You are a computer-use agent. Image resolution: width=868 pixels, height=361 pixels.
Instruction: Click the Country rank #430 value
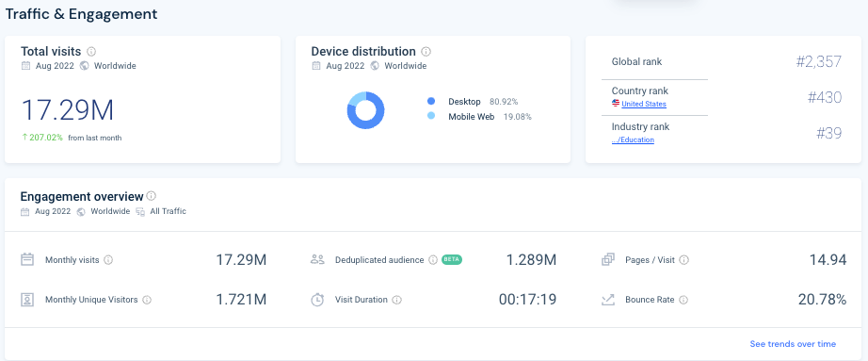pyautogui.click(x=825, y=98)
